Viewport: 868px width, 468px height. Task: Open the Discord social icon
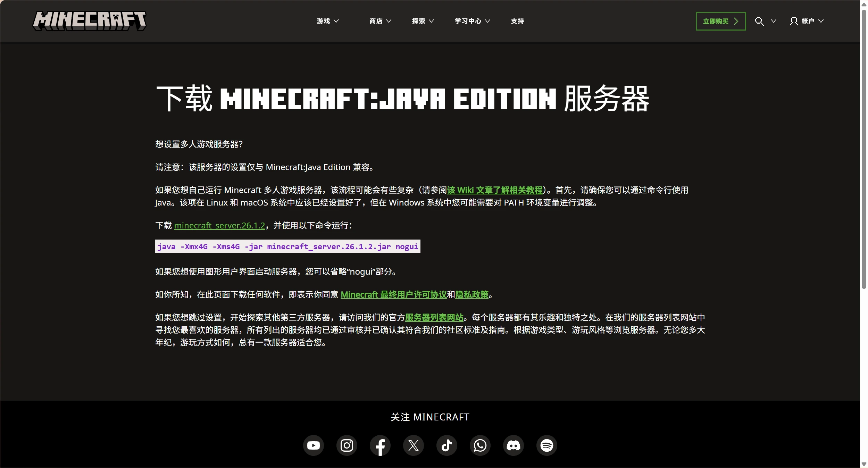tap(513, 445)
